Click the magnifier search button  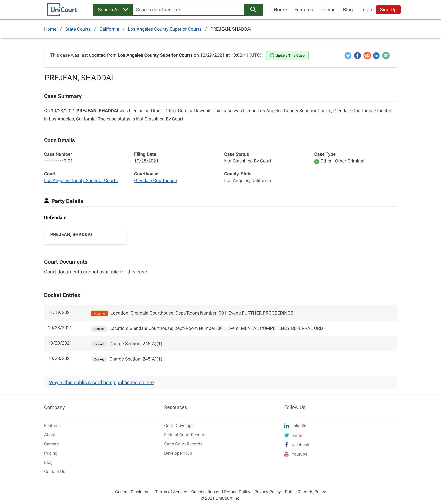tap(253, 10)
